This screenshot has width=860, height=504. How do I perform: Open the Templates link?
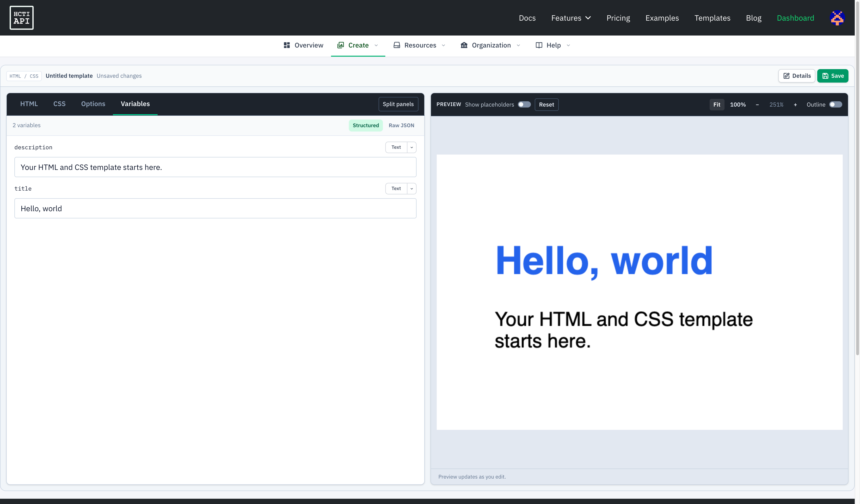pyautogui.click(x=712, y=18)
